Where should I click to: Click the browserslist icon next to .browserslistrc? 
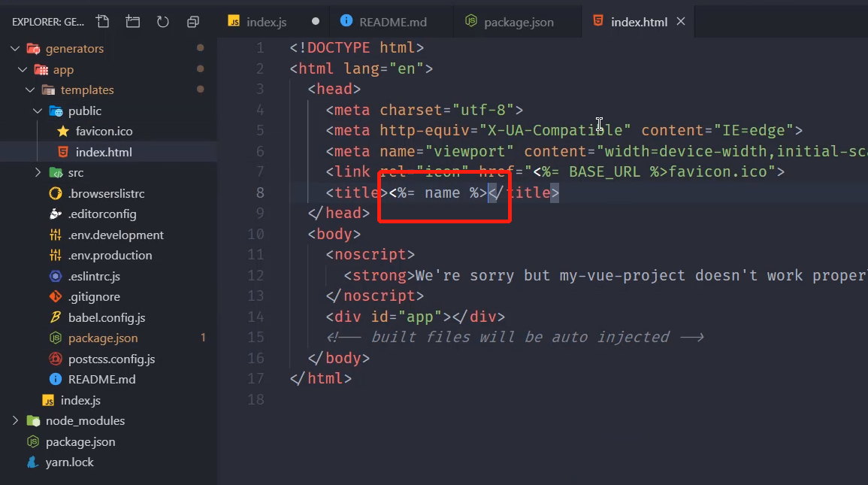click(56, 193)
